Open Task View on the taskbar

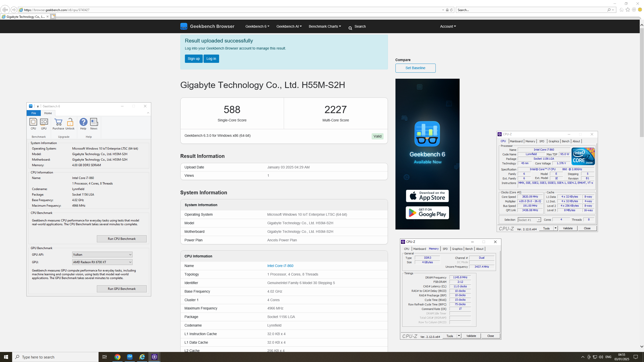(x=105, y=357)
